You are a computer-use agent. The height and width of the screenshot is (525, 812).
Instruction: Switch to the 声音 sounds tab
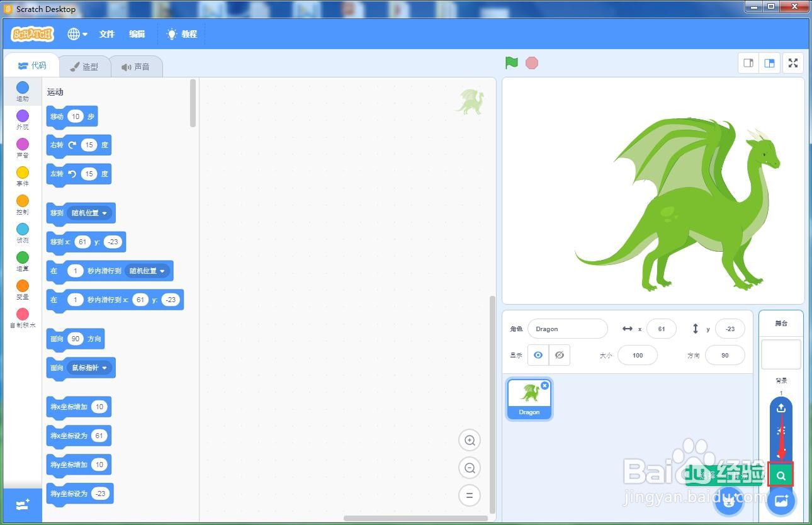(x=136, y=66)
